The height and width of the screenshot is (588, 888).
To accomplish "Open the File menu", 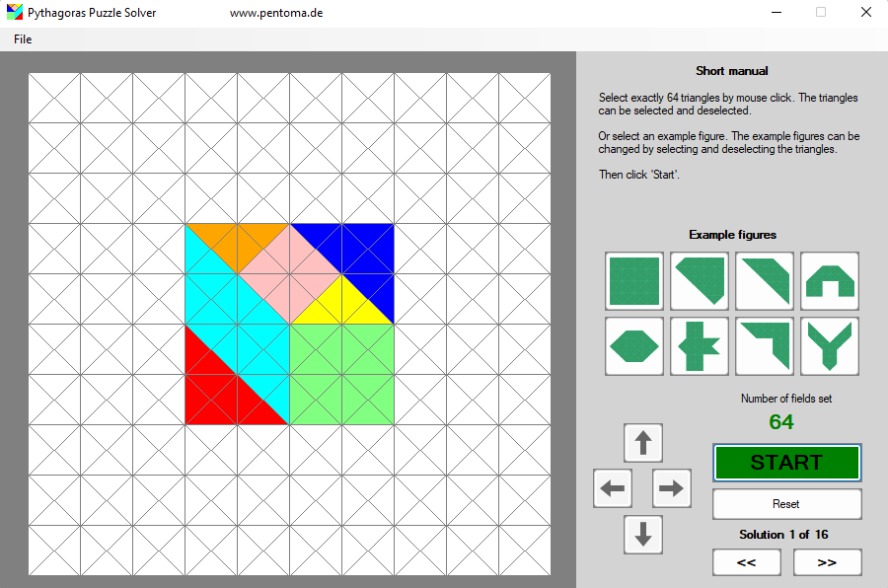I will pos(23,39).
